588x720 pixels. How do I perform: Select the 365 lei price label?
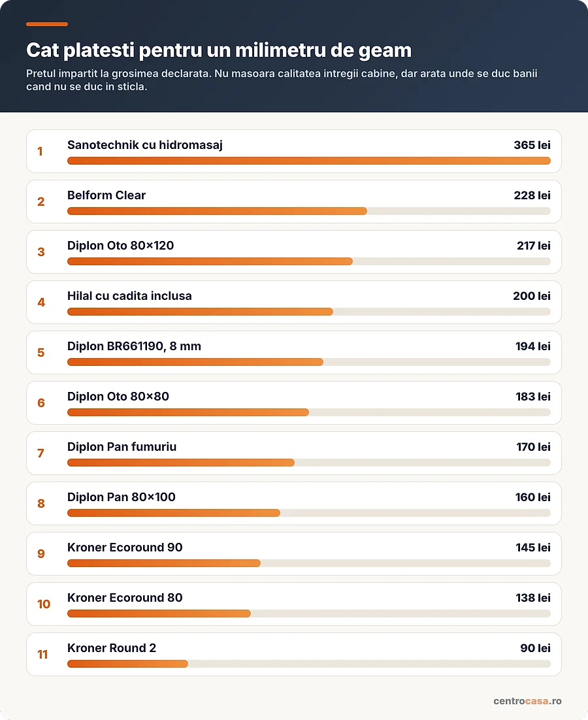(x=532, y=145)
